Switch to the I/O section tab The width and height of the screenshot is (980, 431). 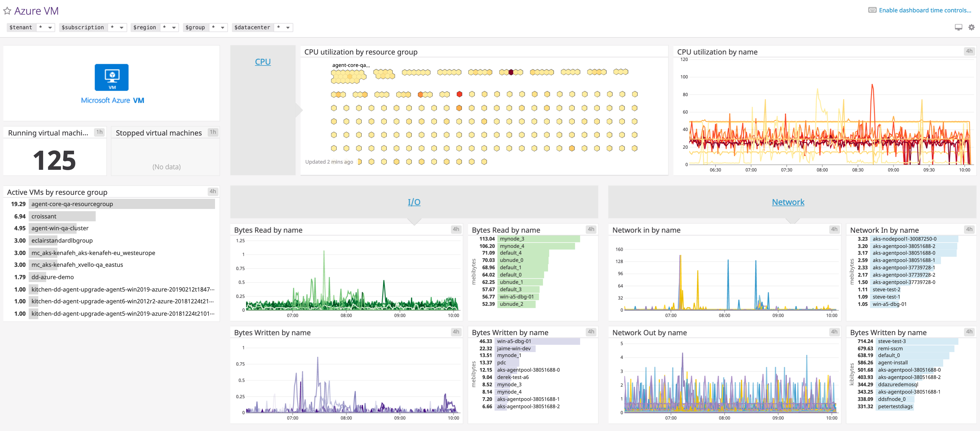click(x=414, y=202)
